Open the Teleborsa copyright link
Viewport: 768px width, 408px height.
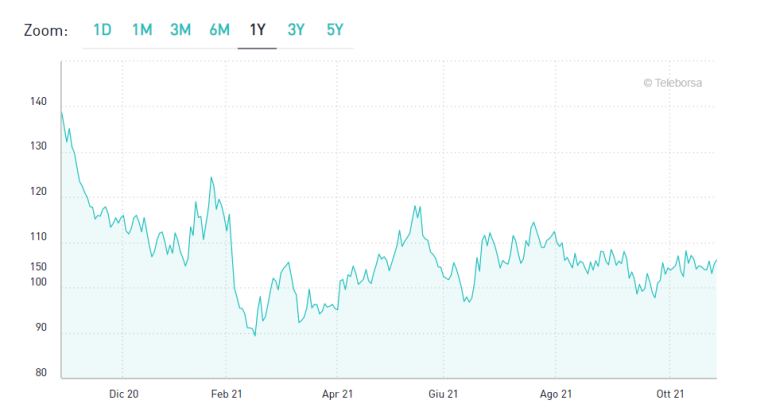(672, 83)
